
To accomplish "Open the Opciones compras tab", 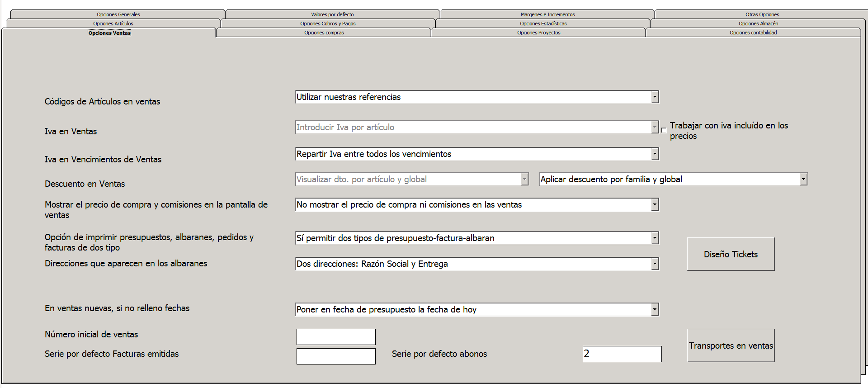I will pyautogui.click(x=324, y=33).
